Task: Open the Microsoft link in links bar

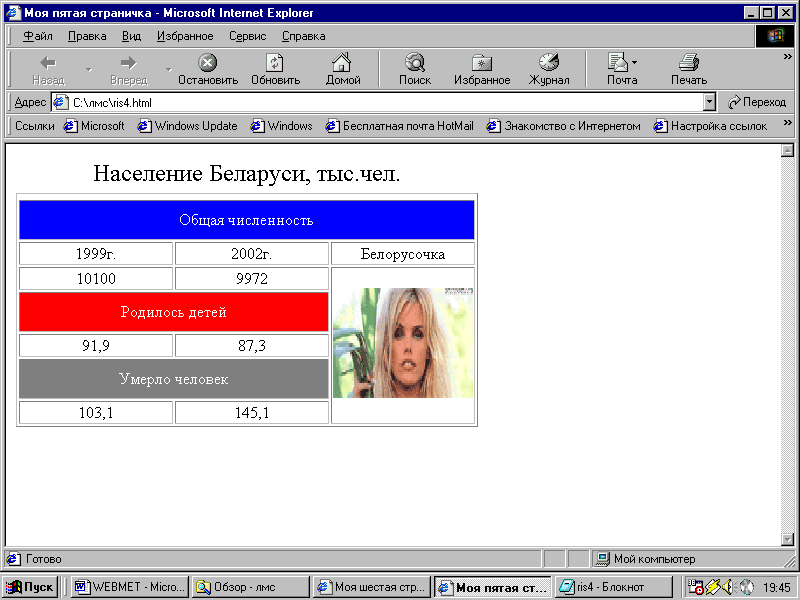Action: tap(94, 126)
